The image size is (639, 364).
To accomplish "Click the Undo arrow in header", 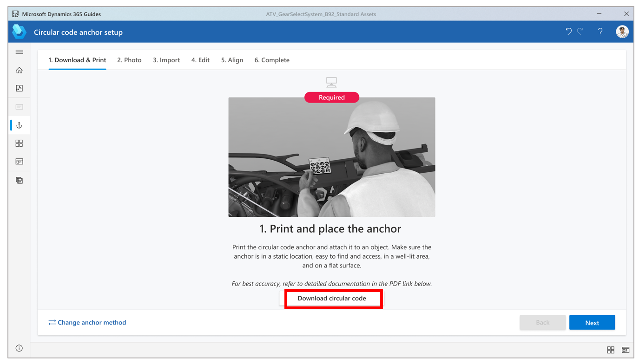I will tap(568, 32).
